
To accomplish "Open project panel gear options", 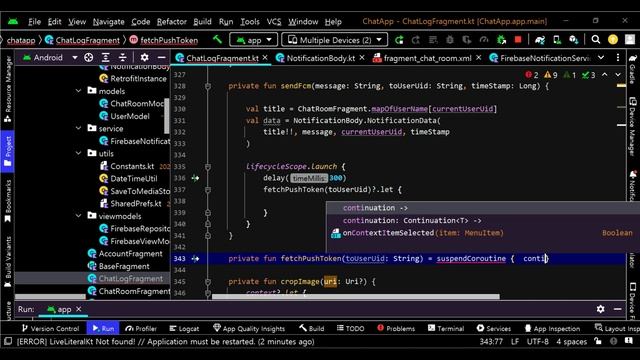I will tap(144, 58).
